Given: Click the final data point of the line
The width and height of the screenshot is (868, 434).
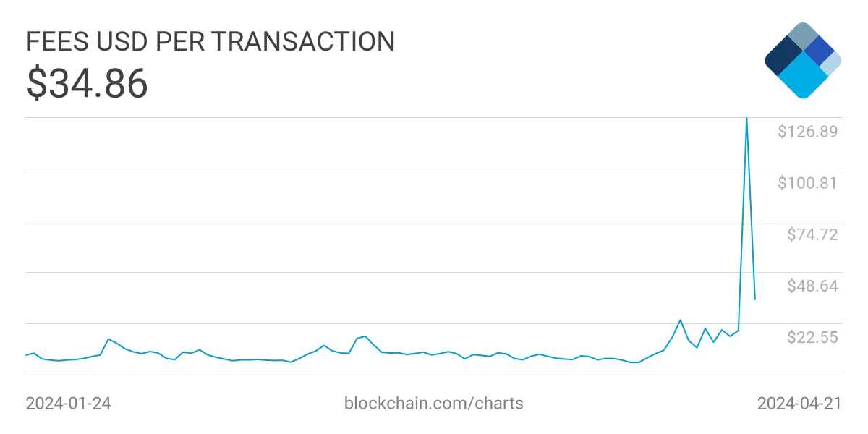Looking at the screenshot, I should 755,299.
